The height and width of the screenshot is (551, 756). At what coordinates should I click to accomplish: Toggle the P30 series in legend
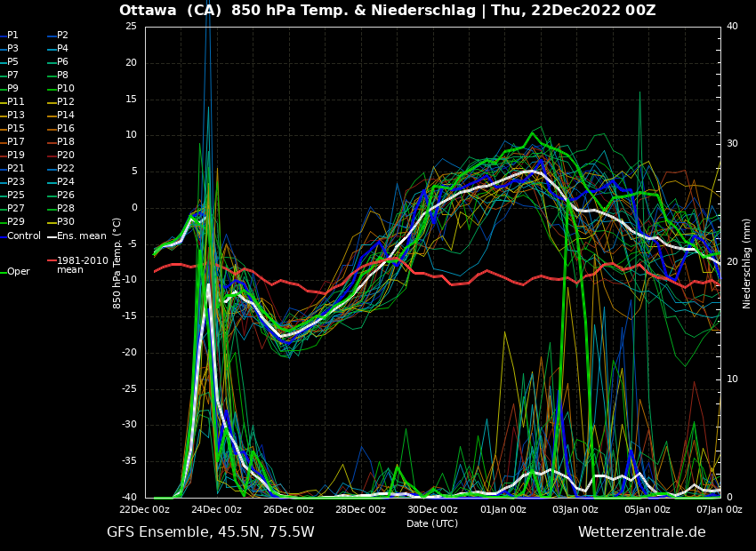pos(65,222)
